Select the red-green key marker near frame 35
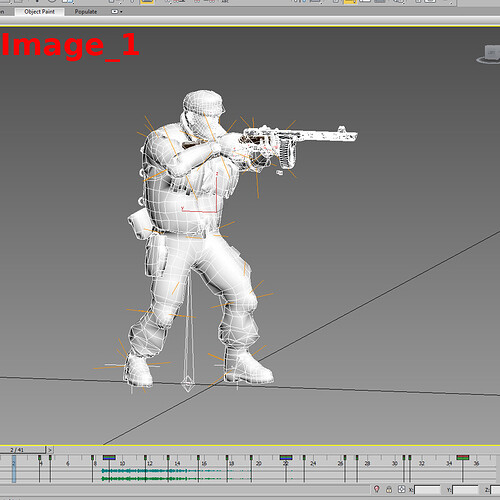The height and width of the screenshot is (500, 500). pyautogui.click(x=463, y=458)
